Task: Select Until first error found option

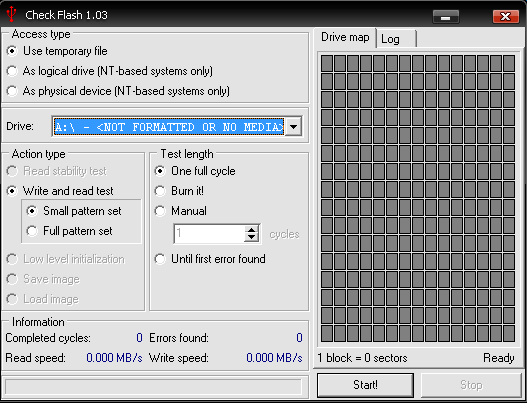Action: [x=210, y=259]
